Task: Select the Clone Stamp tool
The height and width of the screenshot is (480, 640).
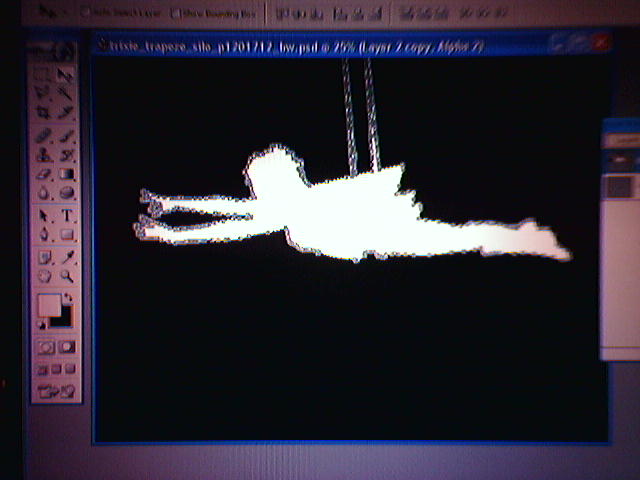Action: [44, 155]
